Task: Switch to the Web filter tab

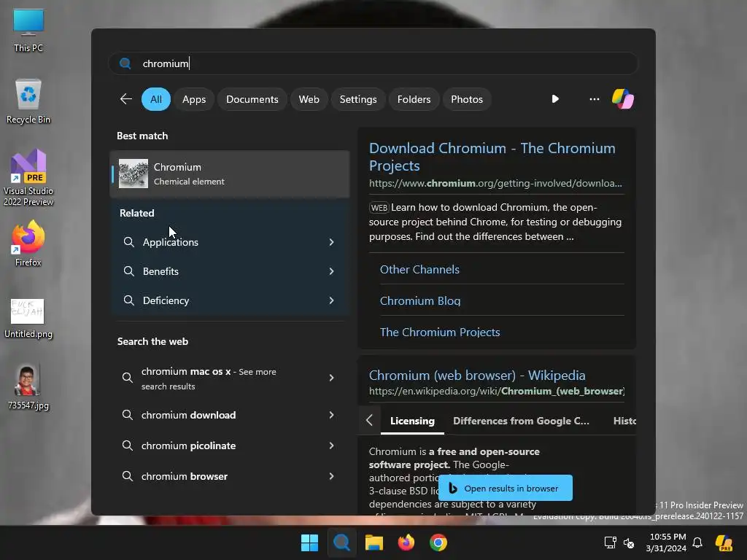Action: pyautogui.click(x=309, y=99)
